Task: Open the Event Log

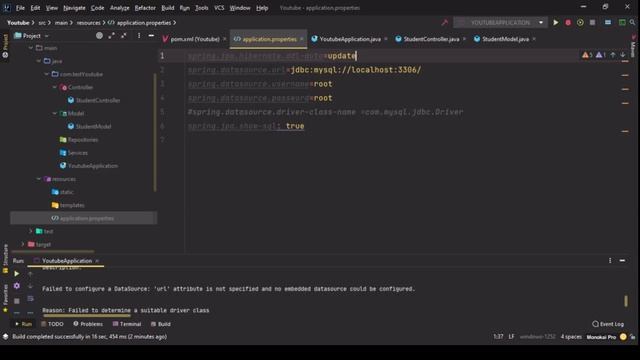Action: pyautogui.click(x=608, y=324)
